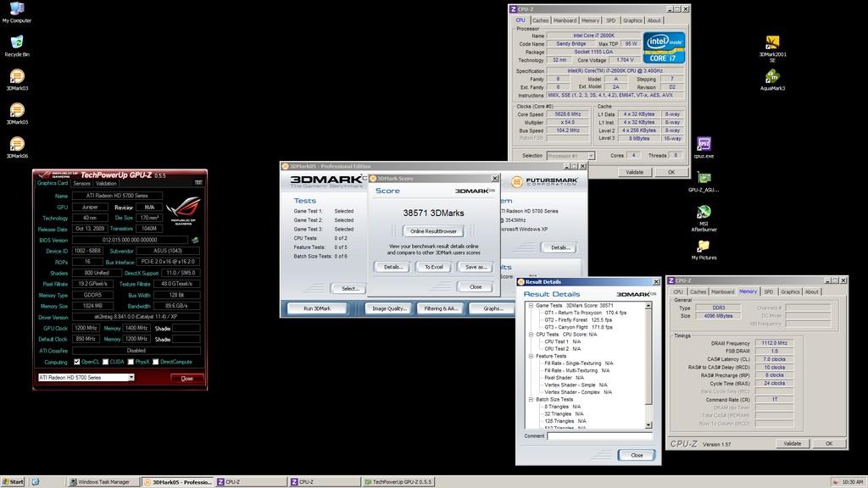Image resolution: width=868 pixels, height=488 pixels.
Task: Click the Futuremark Corporation logo
Action: point(544,181)
